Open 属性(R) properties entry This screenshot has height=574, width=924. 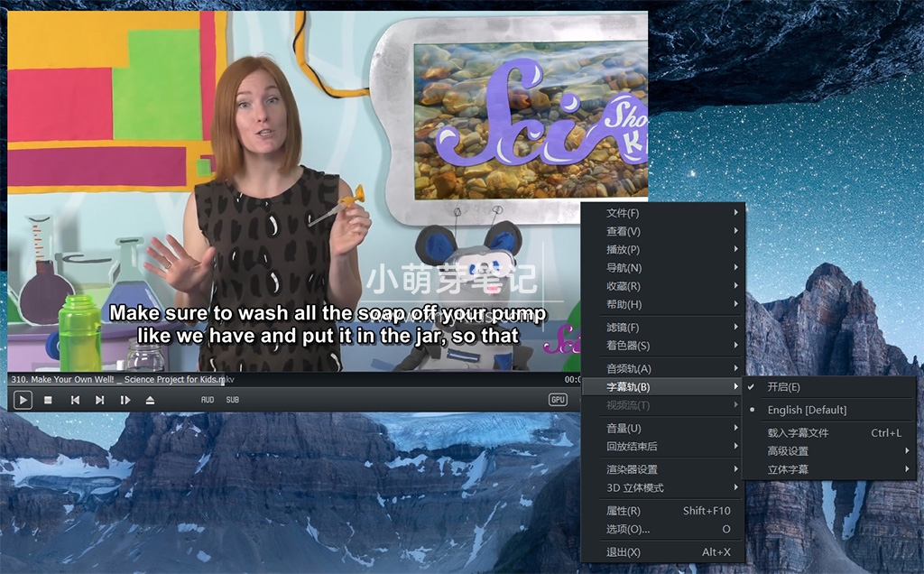click(624, 511)
